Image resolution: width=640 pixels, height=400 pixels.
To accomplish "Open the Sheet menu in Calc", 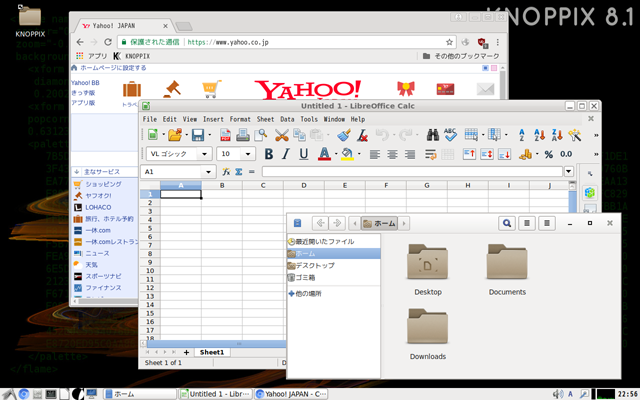I will 265,119.
